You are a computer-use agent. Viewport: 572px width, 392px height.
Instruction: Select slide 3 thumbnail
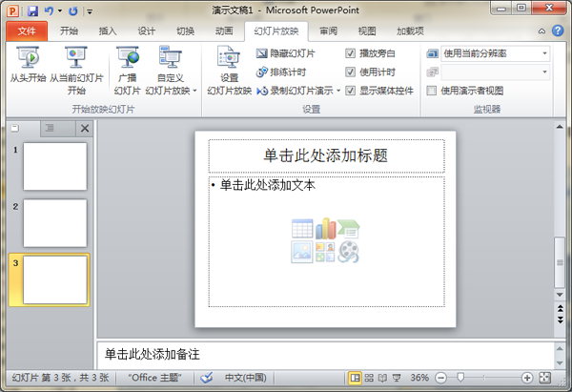coord(55,279)
